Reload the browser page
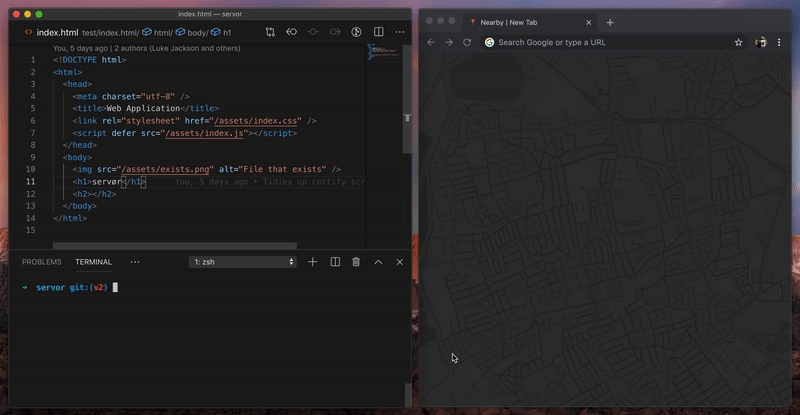 467,42
